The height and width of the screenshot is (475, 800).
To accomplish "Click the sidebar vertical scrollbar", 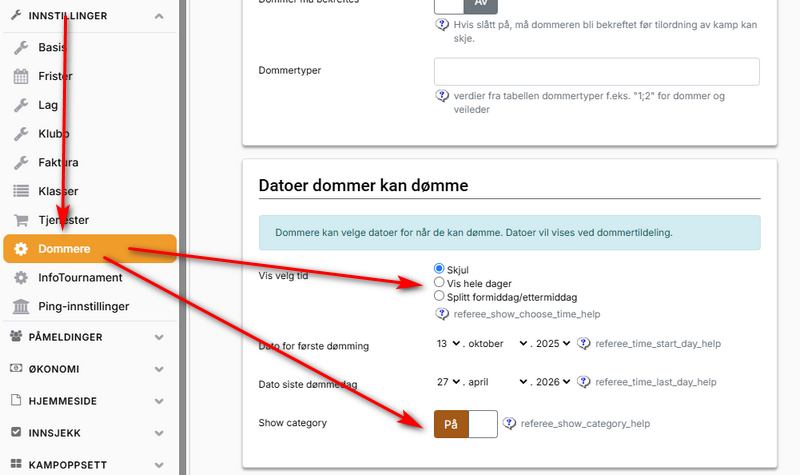I will pos(182,237).
